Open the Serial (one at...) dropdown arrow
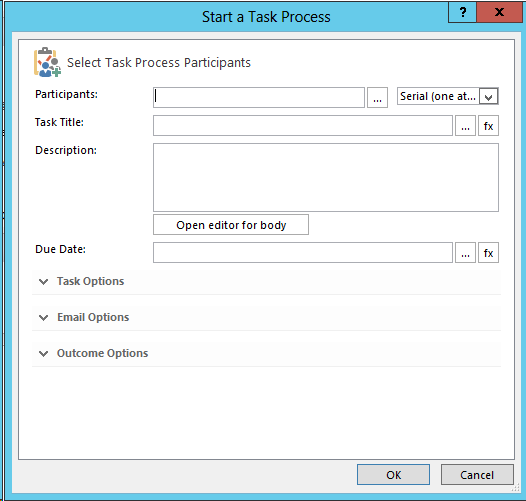 click(488, 97)
